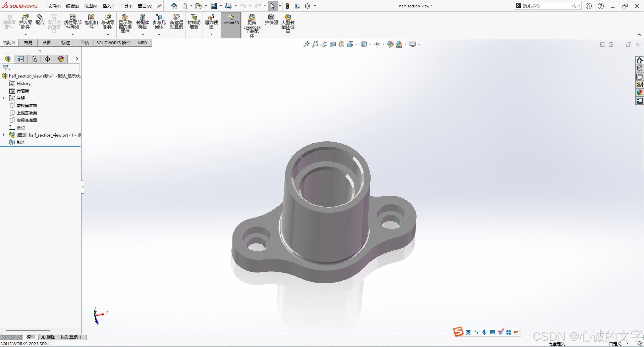Switch to the 评估 ribbon tab
Screen dimensions: 644x347
85,43
